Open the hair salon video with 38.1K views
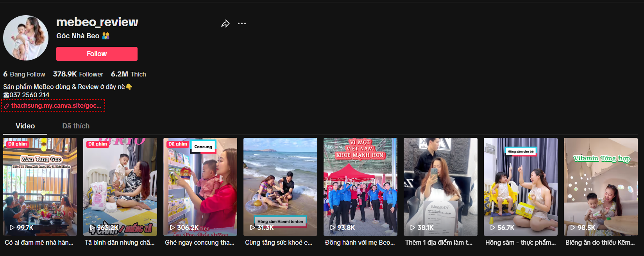This screenshot has height=256, width=644. pos(440,187)
